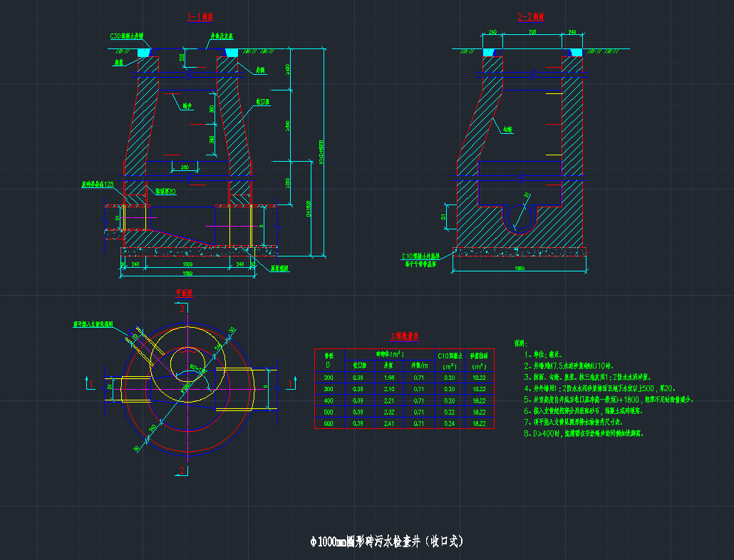Click the 井盖及支座 callout text
The image size is (734, 560).
coord(221,35)
